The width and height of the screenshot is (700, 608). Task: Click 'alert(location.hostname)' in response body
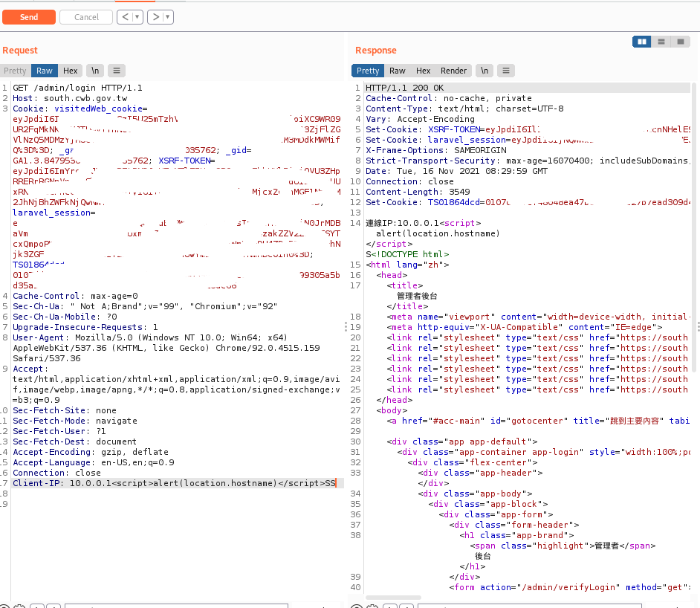438,233
